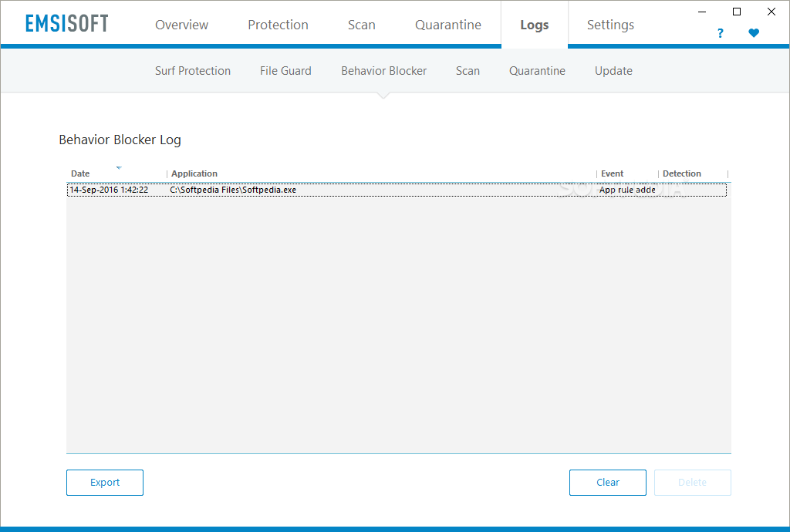The width and height of the screenshot is (790, 532).
Task: Open the Settings tab
Action: click(x=610, y=25)
